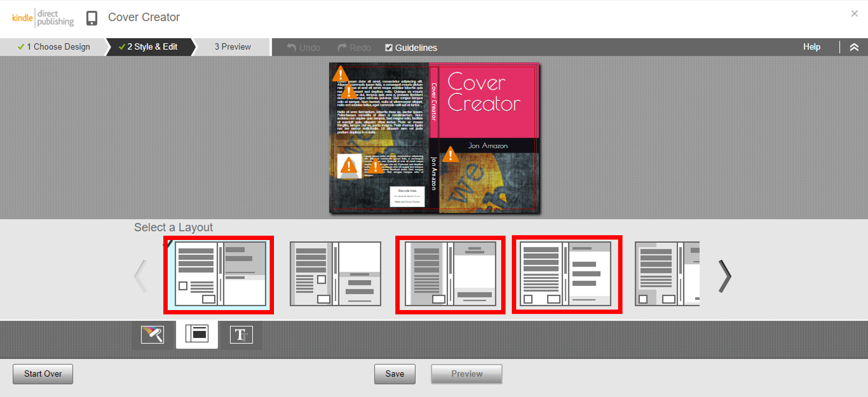Click the Start Over button
This screenshot has width=868, height=397.
pos(43,374)
